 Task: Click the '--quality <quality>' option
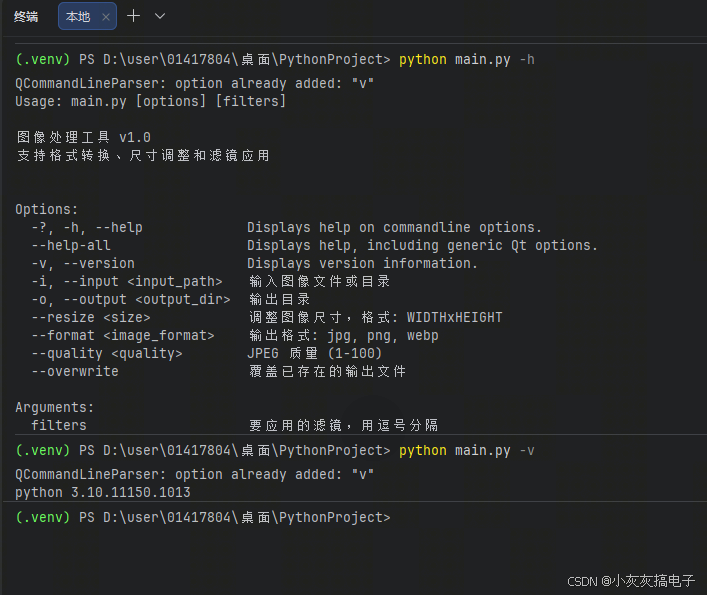107,353
